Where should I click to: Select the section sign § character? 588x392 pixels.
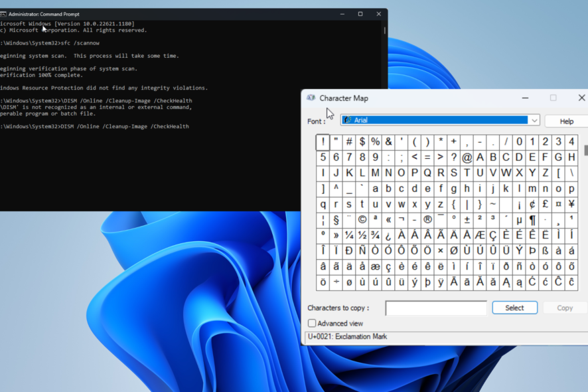336,220
